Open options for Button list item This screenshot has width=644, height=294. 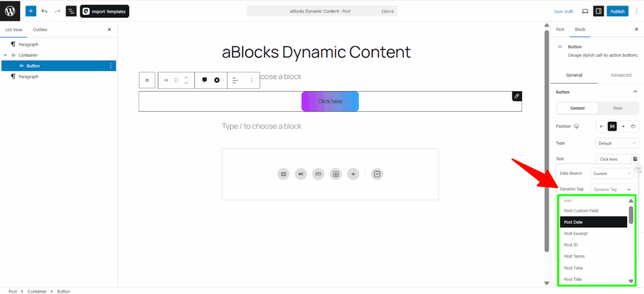click(111, 65)
